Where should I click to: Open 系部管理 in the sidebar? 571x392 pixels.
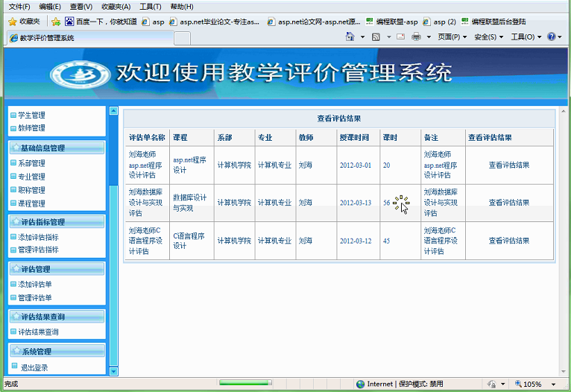[x=32, y=163]
